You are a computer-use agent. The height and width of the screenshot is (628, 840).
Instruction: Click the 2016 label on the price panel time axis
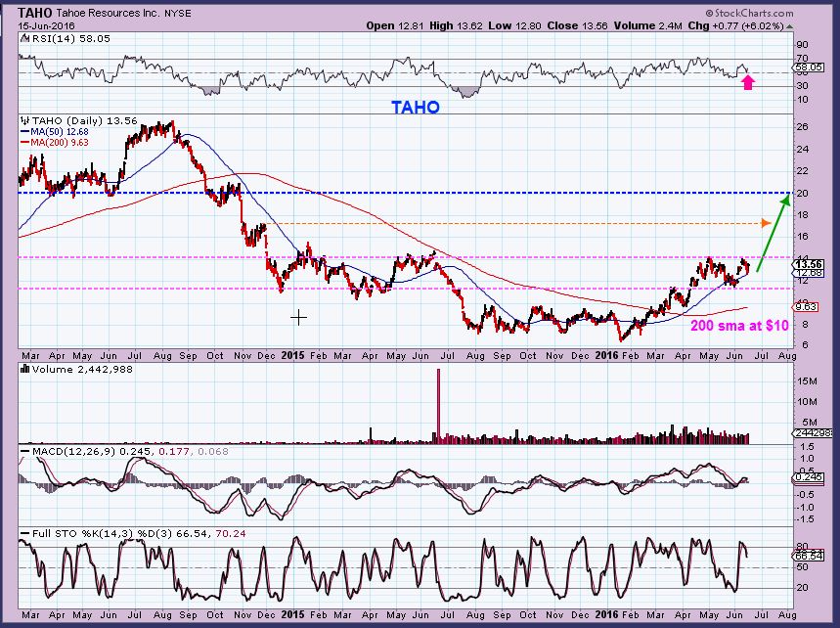[607, 356]
